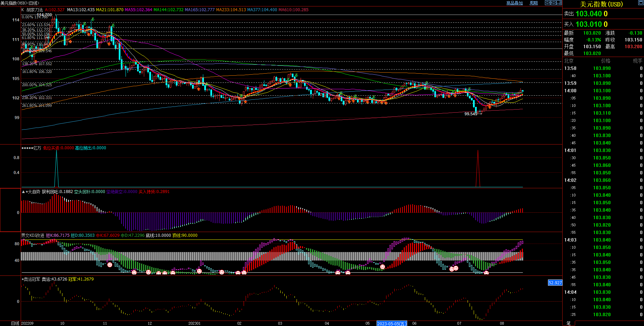Click the triangle marker before 大趋势
The height and width of the screenshot is (326, 644).
tap(23, 192)
